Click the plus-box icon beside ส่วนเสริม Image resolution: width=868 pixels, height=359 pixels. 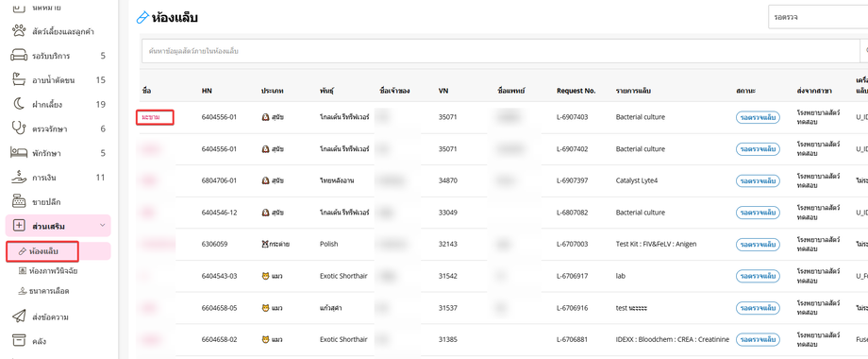point(19,226)
